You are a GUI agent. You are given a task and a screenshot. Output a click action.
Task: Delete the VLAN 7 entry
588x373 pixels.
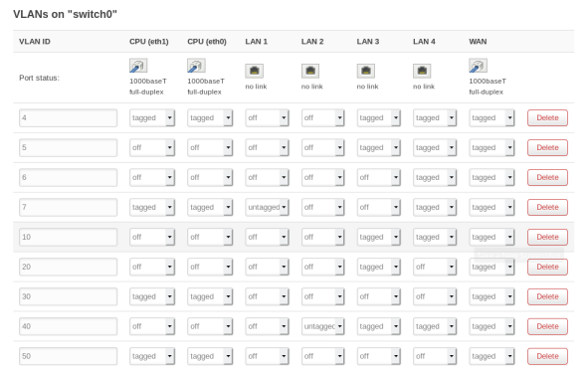pos(547,207)
